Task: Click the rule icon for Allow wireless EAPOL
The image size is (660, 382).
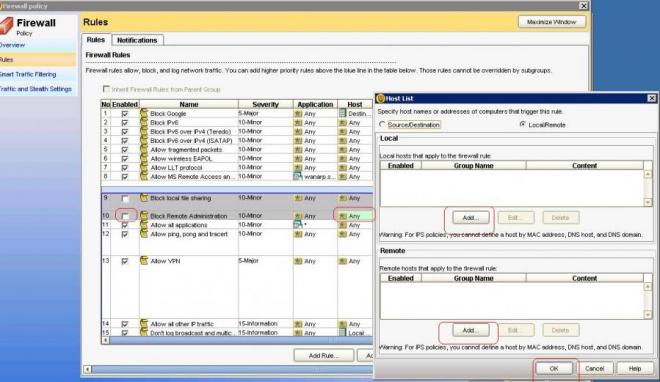Action: coord(144,158)
